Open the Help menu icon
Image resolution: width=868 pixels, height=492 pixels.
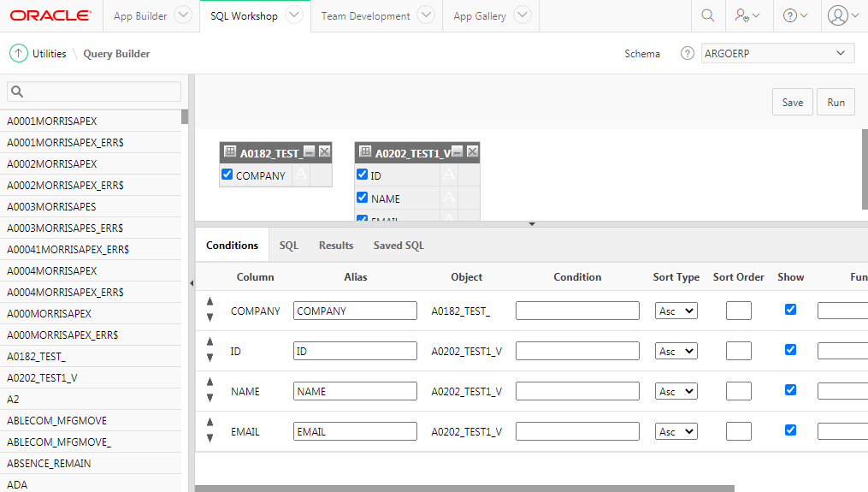tap(795, 15)
